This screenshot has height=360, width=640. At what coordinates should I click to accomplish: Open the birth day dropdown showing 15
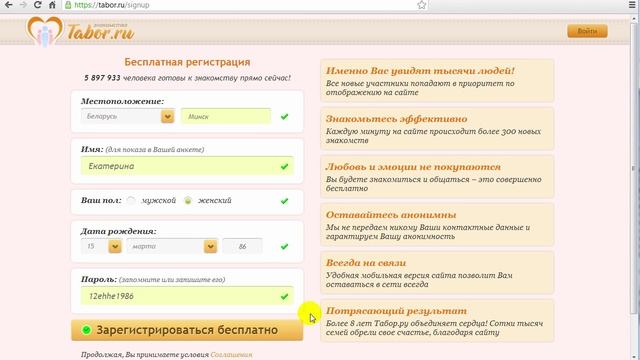(x=101, y=246)
